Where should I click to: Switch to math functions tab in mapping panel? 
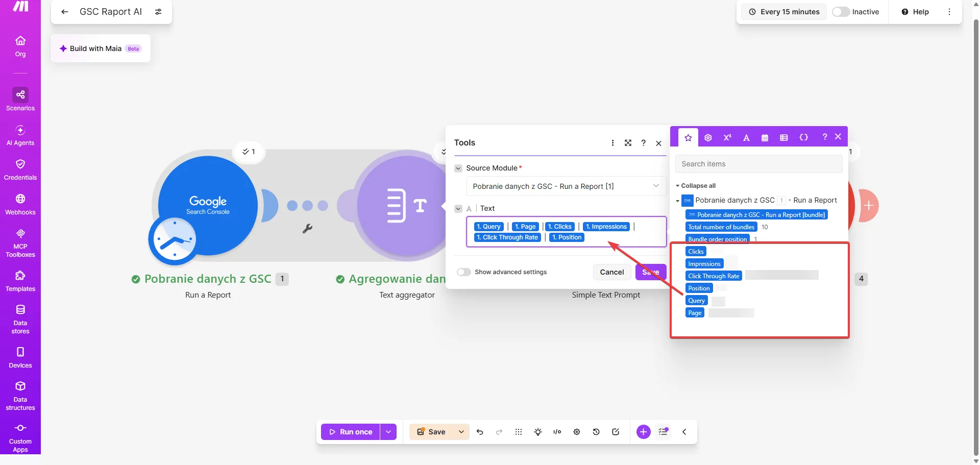(x=727, y=137)
